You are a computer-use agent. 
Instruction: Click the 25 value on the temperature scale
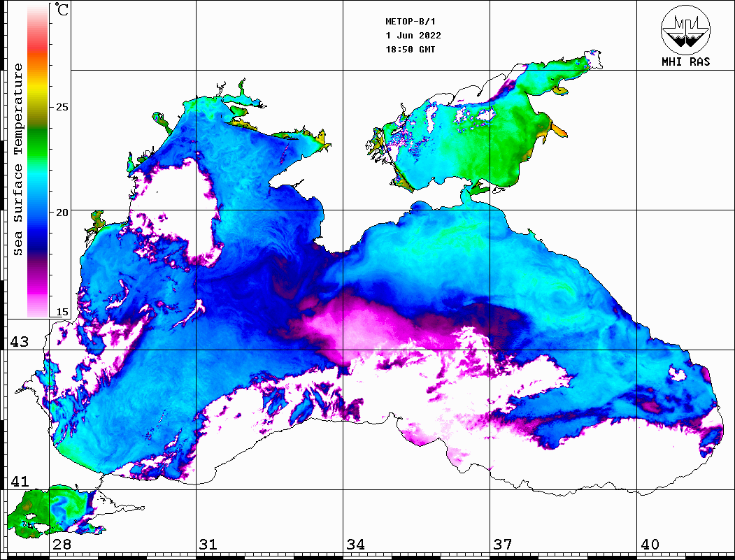[x=62, y=107]
